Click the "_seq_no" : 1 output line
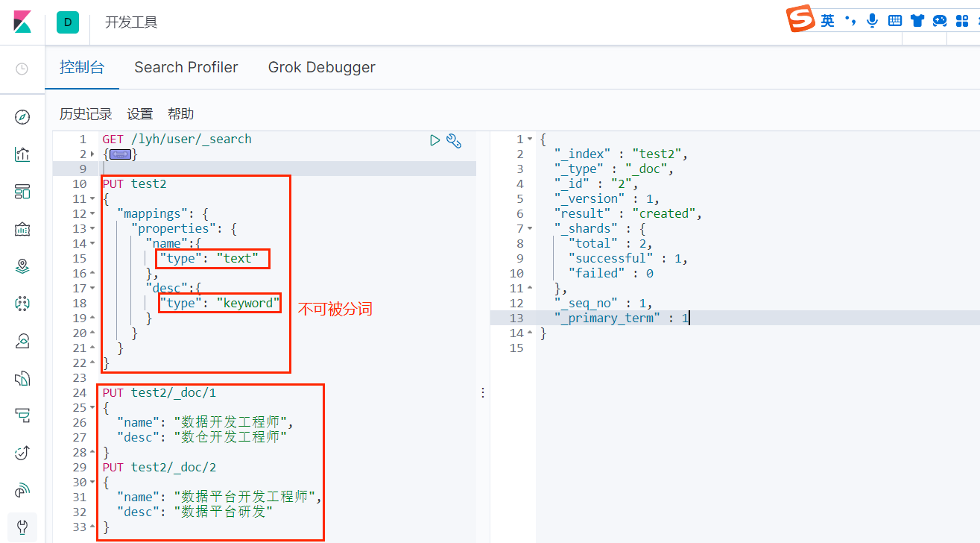 tap(604, 303)
